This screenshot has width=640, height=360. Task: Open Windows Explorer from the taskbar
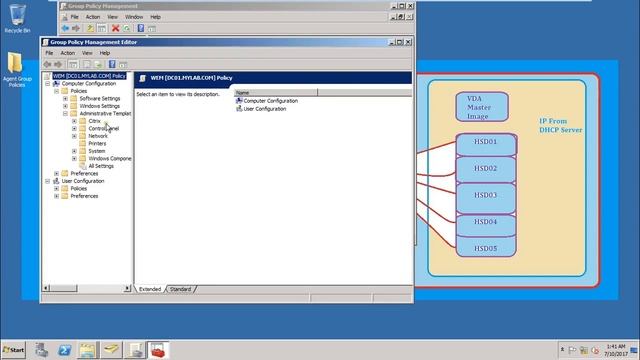tap(87, 350)
